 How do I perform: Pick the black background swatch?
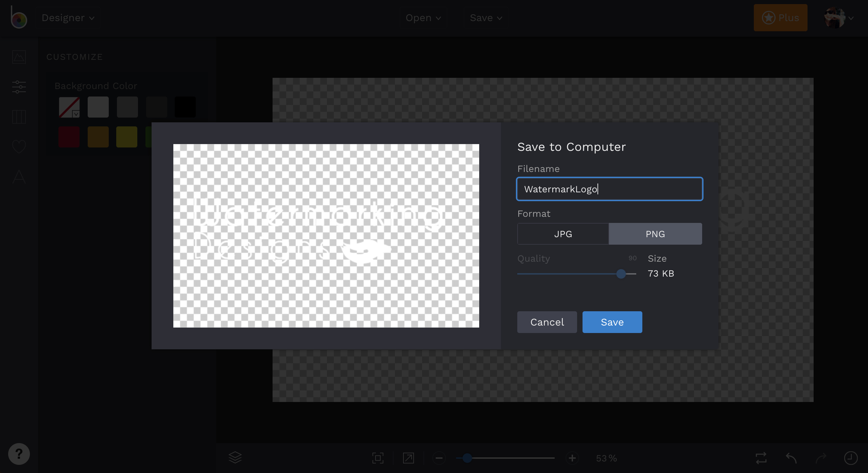pos(185,107)
